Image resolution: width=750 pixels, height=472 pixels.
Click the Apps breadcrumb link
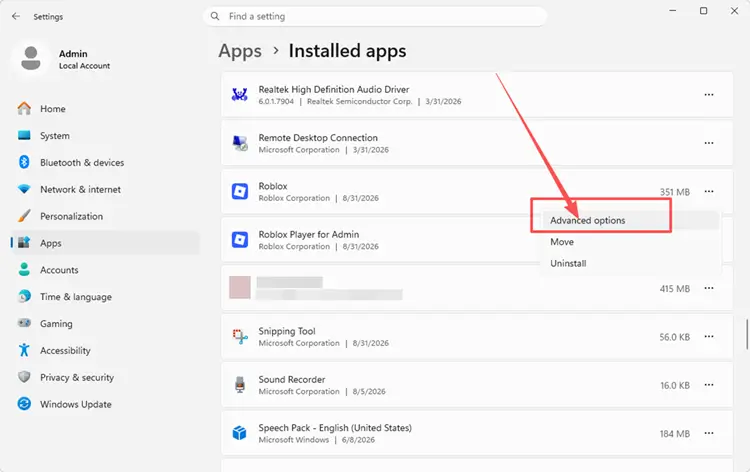(x=240, y=51)
